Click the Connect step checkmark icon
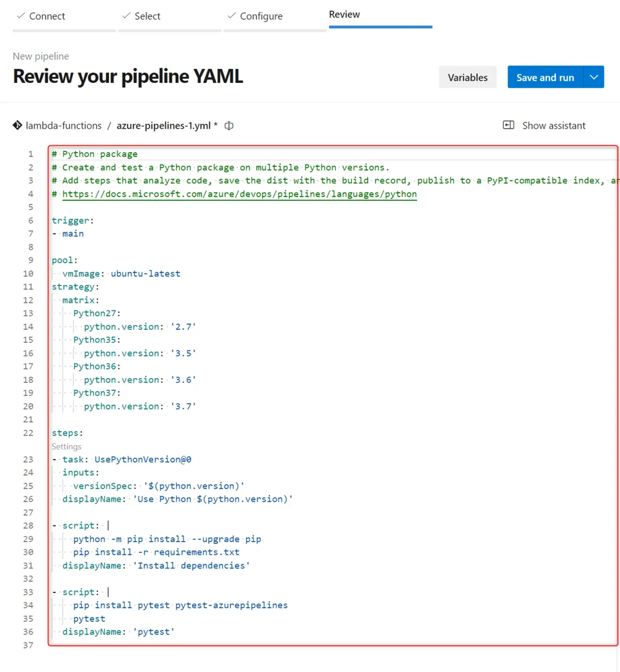Viewport: 620px width, 672px height. point(21,16)
